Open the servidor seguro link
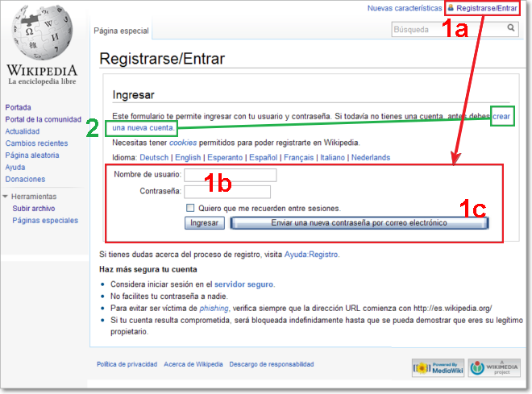532x394 pixels. click(243, 284)
